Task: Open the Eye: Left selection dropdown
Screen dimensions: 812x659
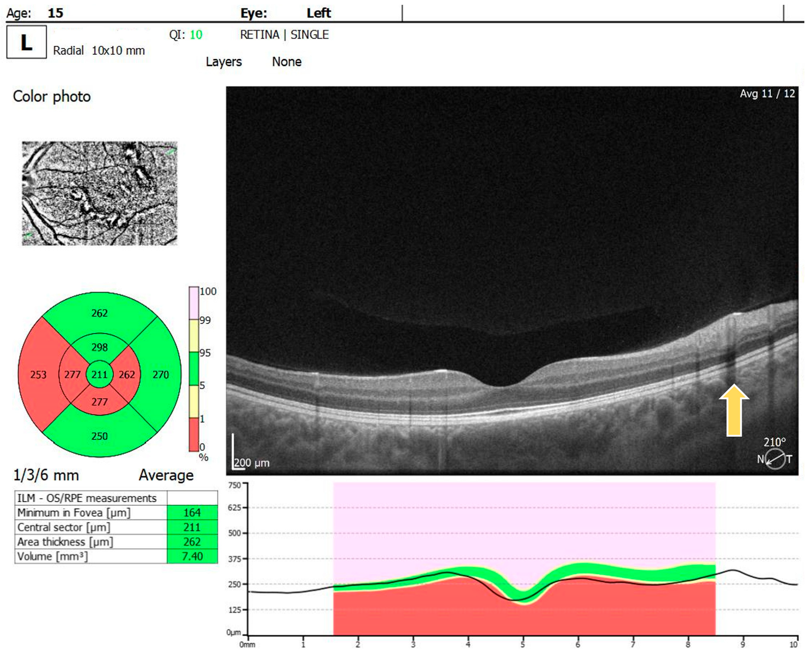Action: click(x=287, y=12)
